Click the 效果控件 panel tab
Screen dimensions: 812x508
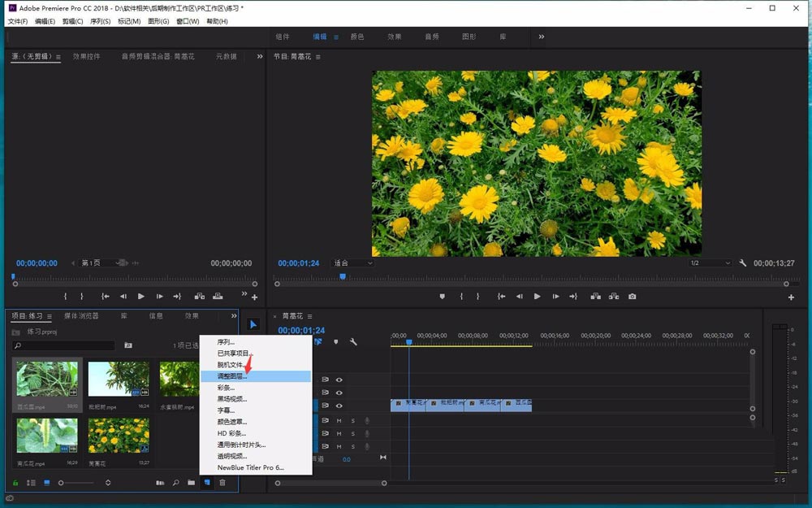87,57
